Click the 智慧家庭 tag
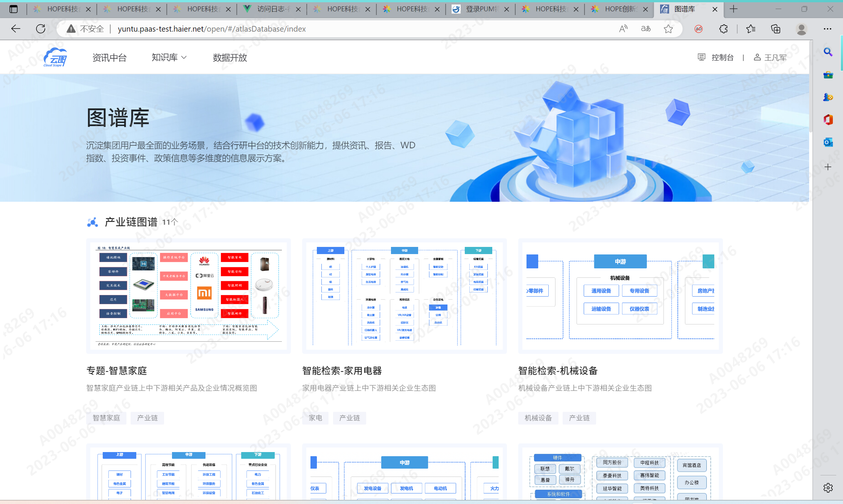The width and height of the screenshot is (843, 504). (x=107, y=418)
